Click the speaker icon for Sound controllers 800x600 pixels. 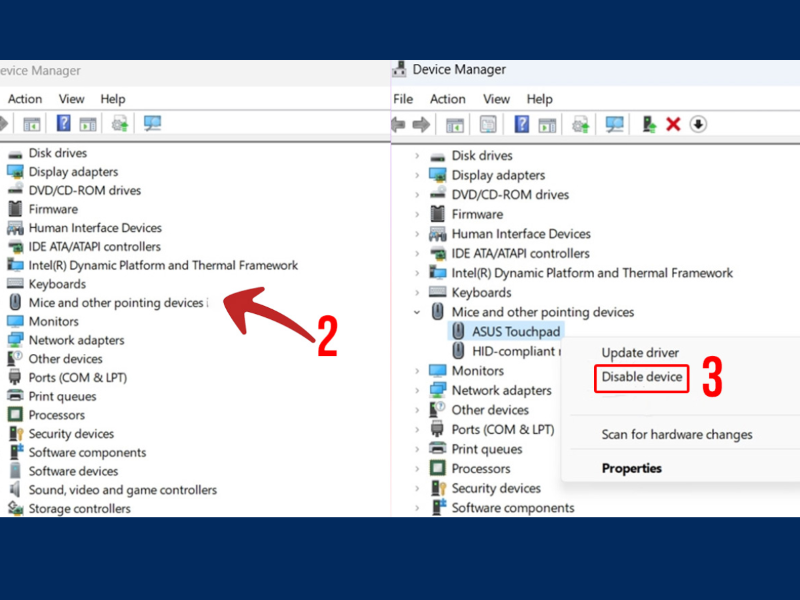tap(15, 490)
